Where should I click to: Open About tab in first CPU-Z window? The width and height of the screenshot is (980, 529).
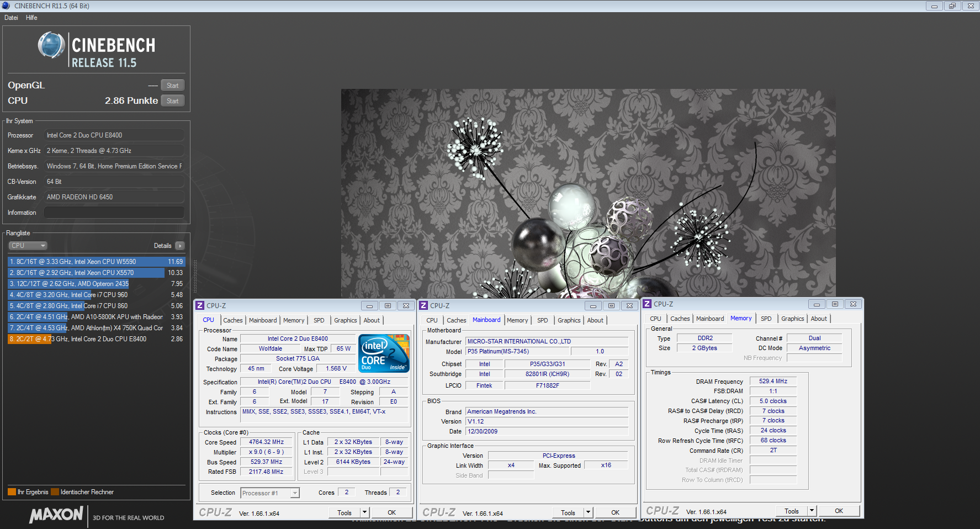click(x=372, y=320)
